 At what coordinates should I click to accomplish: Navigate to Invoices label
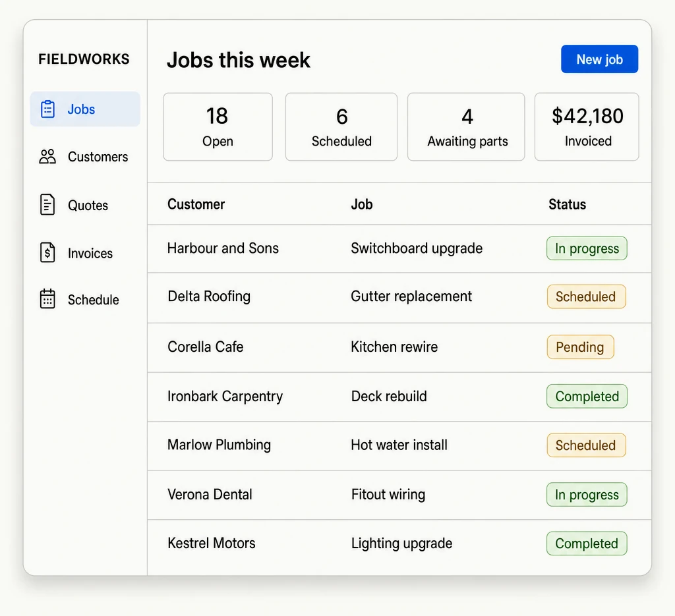tap(90, 254)
